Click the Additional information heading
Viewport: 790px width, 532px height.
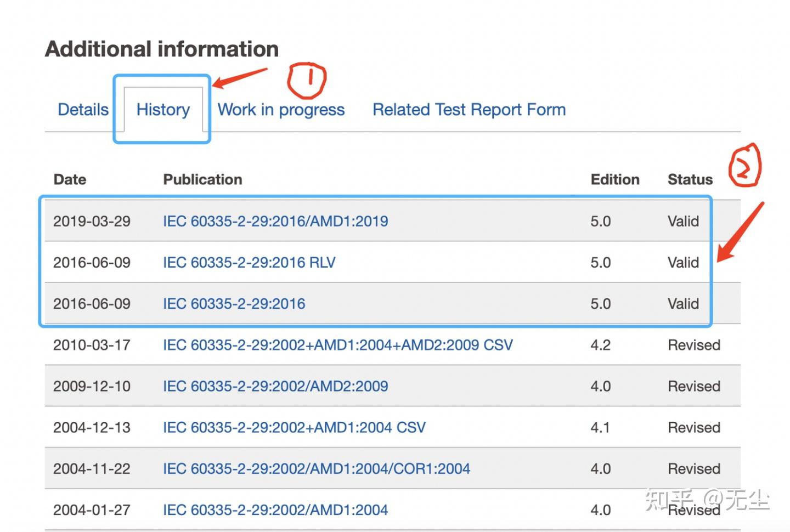(x=162, y=49)
